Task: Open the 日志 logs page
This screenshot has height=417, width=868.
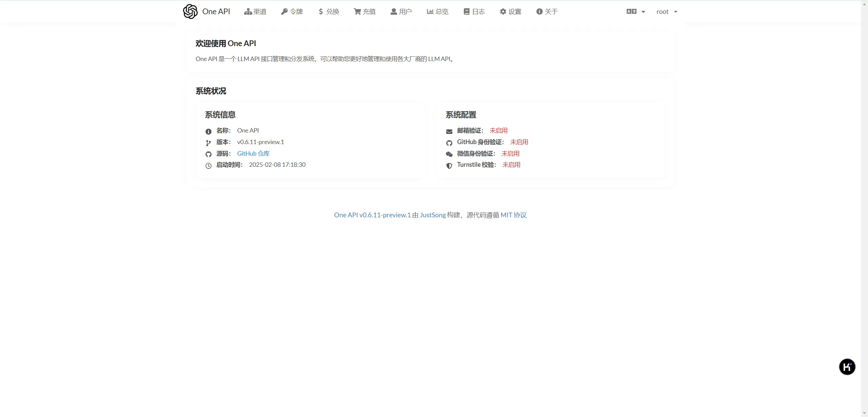Action: [474, 12]
